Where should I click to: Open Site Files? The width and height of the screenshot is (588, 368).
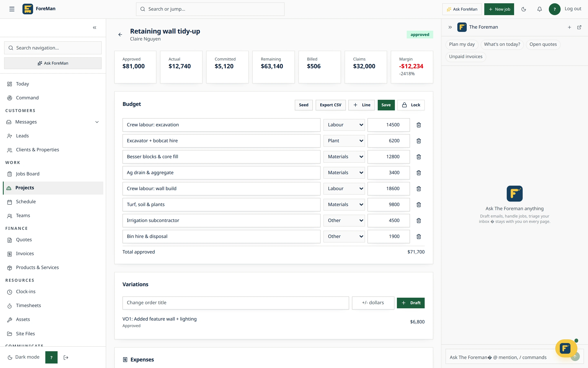(x=53, y=334)
